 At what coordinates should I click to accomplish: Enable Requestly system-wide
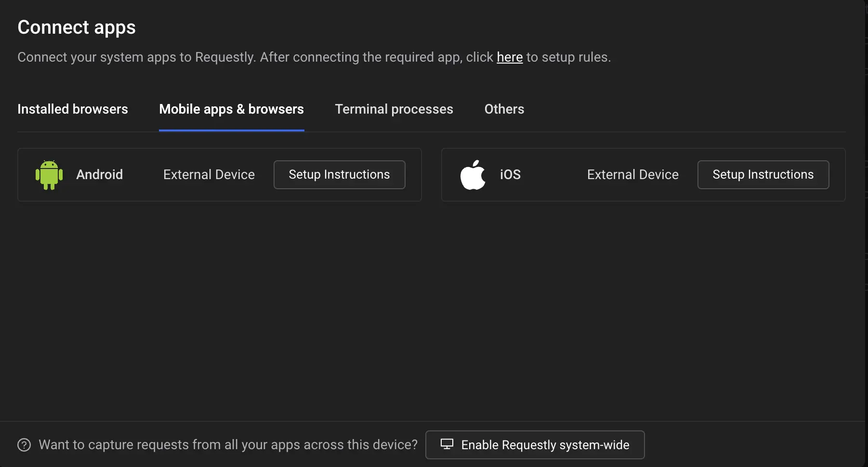(535, 445)
